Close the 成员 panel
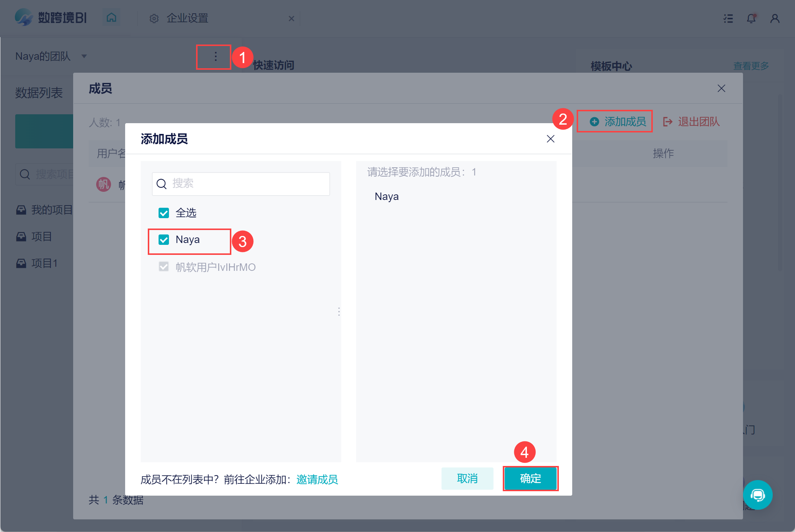Screen dimensions: 795x532 click(721, 88)
